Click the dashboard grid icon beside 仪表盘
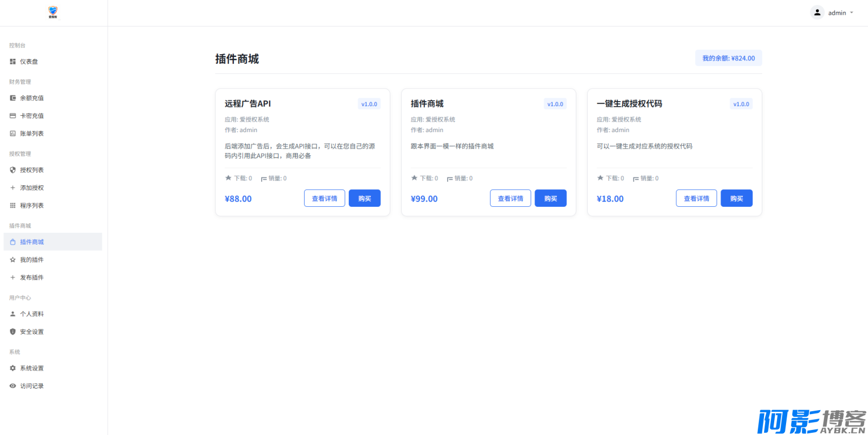 (x=12, y=62)
